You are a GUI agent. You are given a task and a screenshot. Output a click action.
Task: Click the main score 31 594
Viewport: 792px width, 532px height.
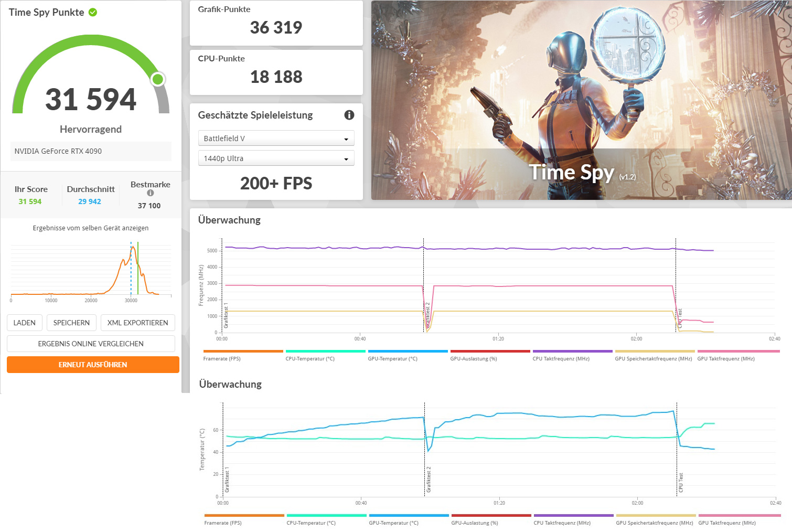click(91, 99)
